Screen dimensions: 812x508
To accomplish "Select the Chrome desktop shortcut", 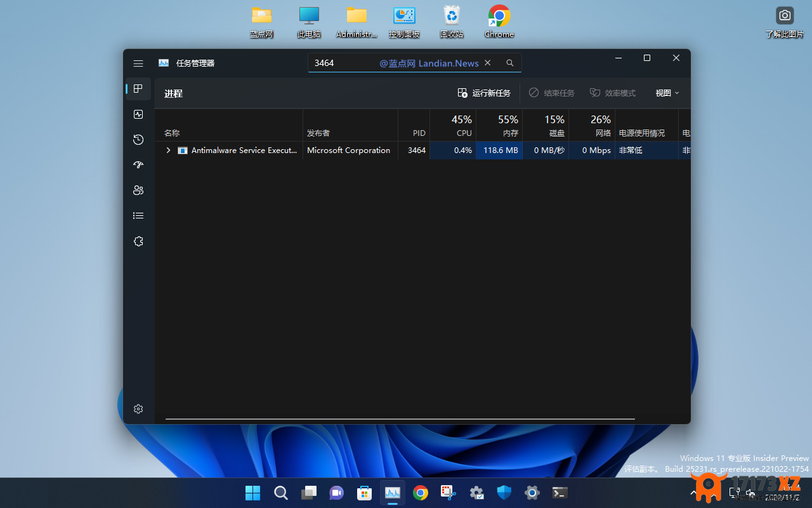I will (x=499, y=22).
